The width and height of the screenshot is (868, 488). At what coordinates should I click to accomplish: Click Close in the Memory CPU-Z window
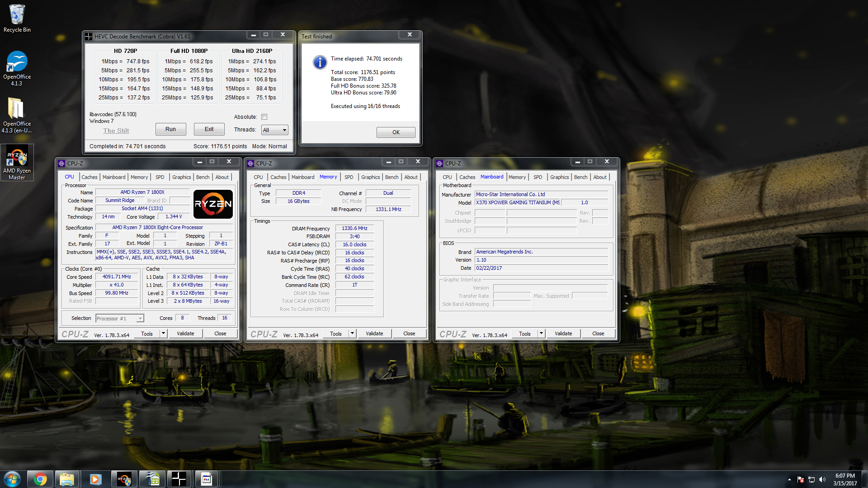coord(409,333)
